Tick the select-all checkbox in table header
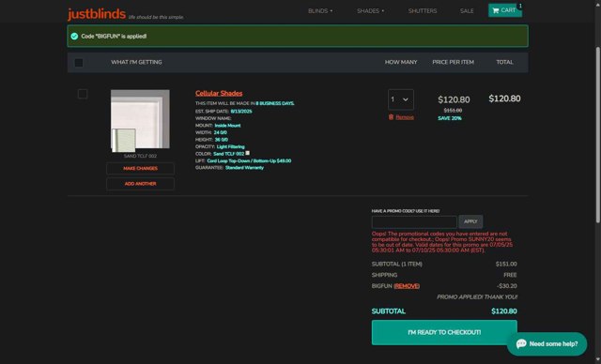 [79, 63]
